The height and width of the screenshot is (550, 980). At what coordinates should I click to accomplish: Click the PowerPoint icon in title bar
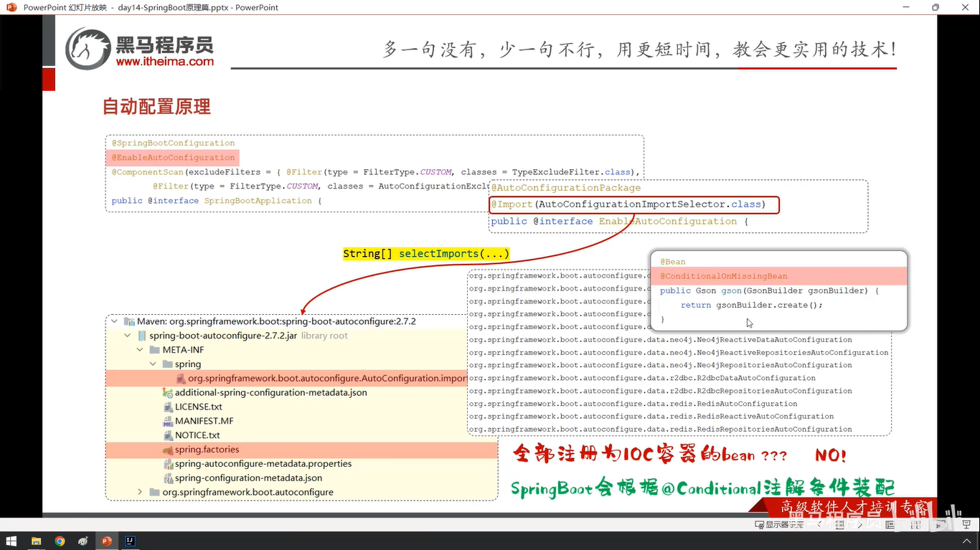pyautogui.click(x=10, y=7)
